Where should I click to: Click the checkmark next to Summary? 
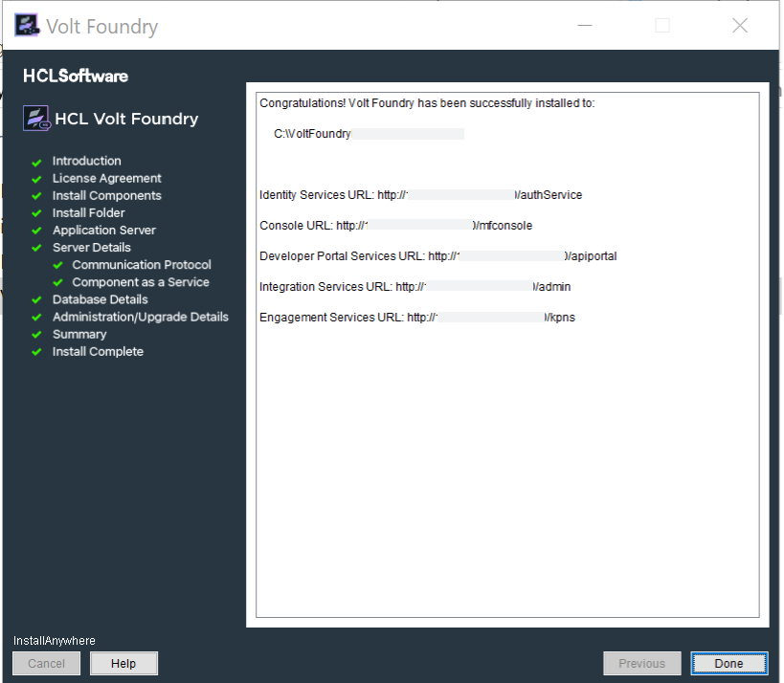[x=36, y=335]
